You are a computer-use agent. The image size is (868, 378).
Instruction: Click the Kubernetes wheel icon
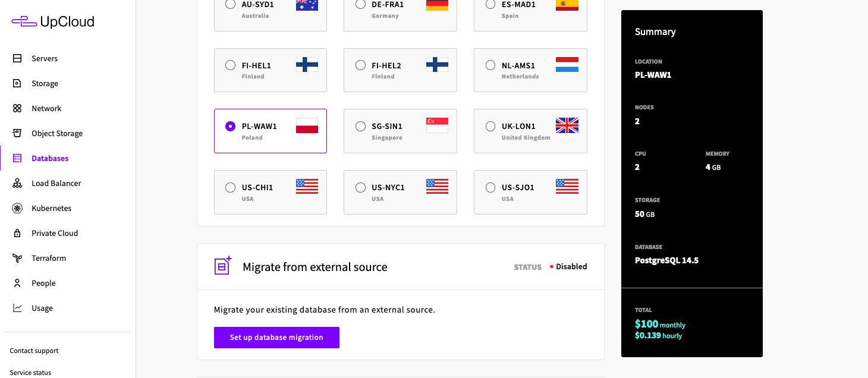(x=17, y=208)
